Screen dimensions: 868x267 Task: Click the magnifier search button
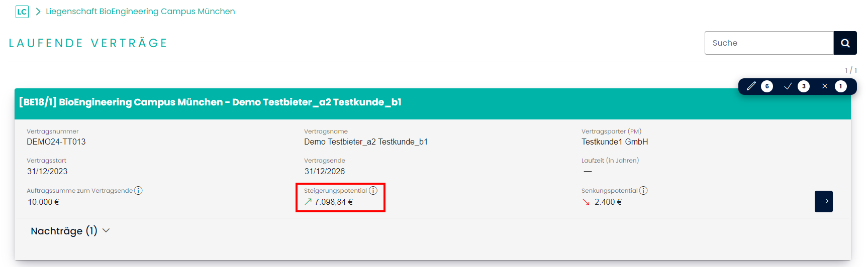pyautogui.click(x=845, y=43)
